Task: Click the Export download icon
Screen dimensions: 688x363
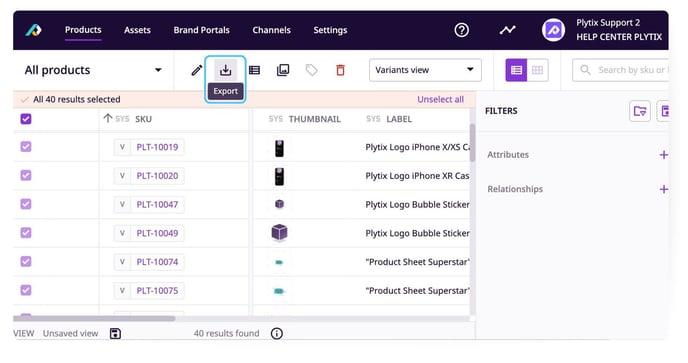Action: (x=226, y=70)
